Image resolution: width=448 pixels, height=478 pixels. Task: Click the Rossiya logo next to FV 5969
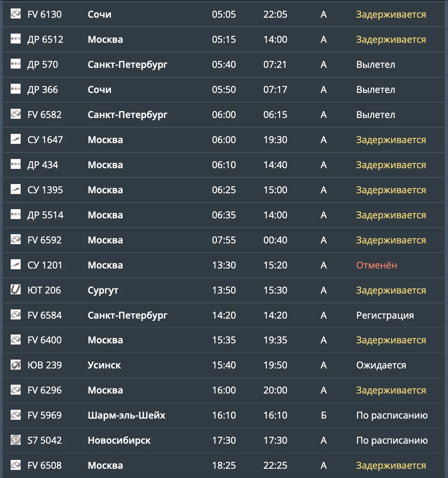[x=15, y=415]
